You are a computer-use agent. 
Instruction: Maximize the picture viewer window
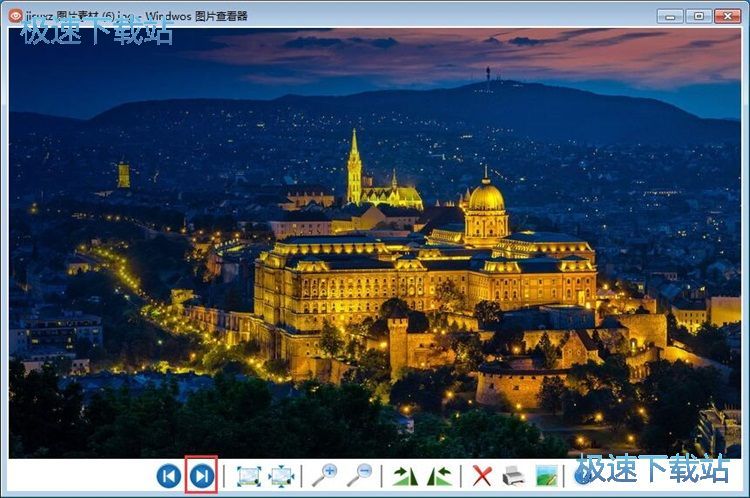point(698,16)
